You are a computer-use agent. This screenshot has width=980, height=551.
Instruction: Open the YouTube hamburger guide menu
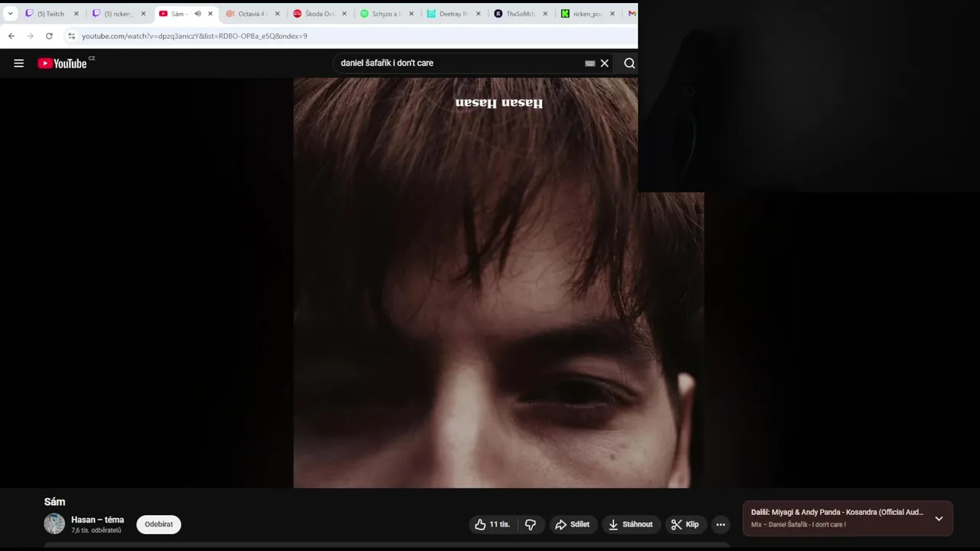(x=19, y=64)
